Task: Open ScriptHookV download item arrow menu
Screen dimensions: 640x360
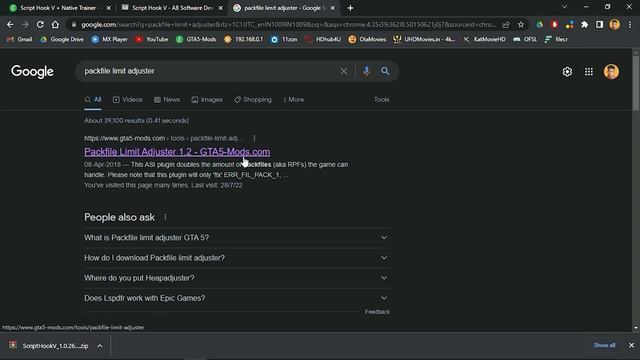Action: pyautogui.click(x=100, y=346)
